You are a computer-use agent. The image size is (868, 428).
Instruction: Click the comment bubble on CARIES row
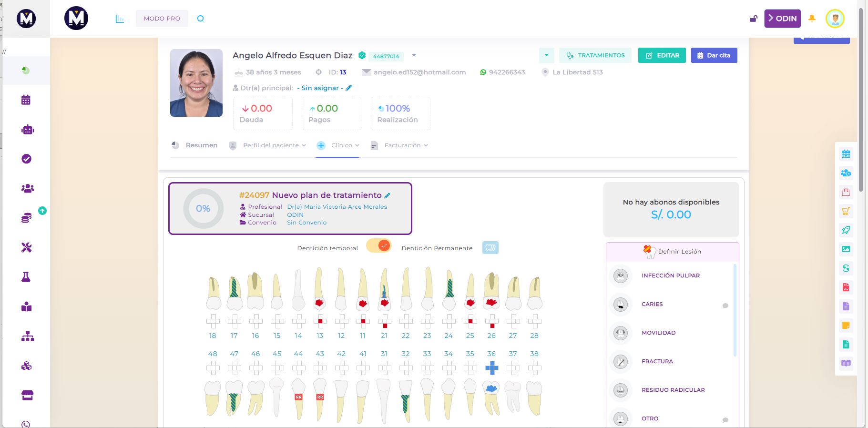point(725,306)
